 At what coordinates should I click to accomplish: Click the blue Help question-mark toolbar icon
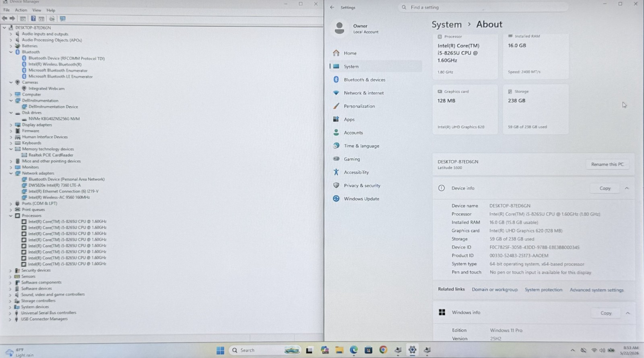point(33,19)
